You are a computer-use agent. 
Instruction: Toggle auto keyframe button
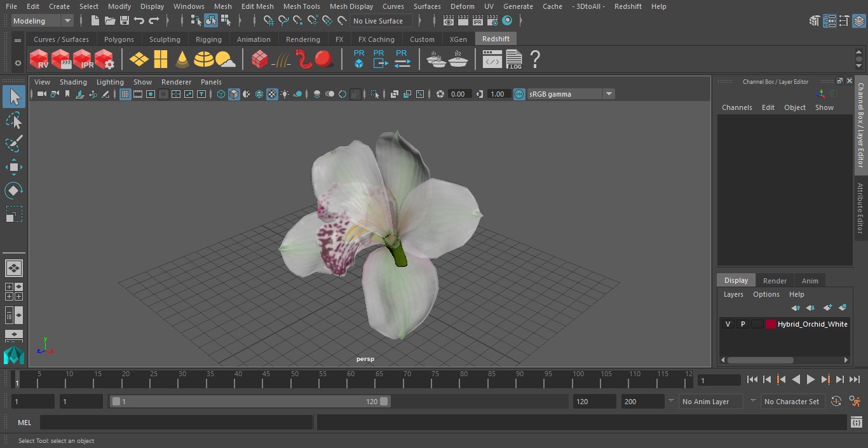[836, 401]
